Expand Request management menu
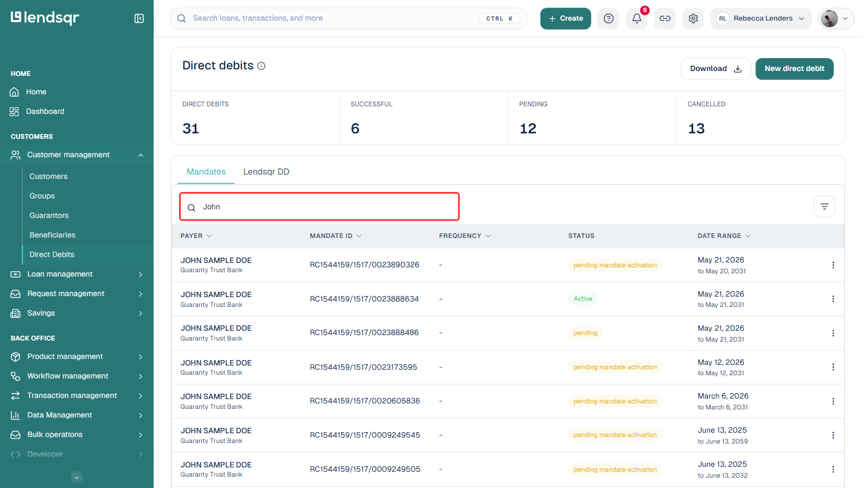 76,294
